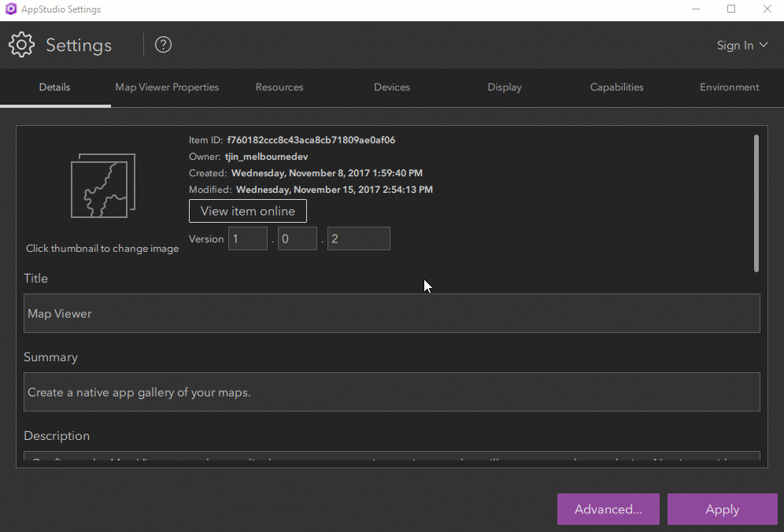
Task: Maximize the AppStudio Settings window
Action: [x=731, y=9]
